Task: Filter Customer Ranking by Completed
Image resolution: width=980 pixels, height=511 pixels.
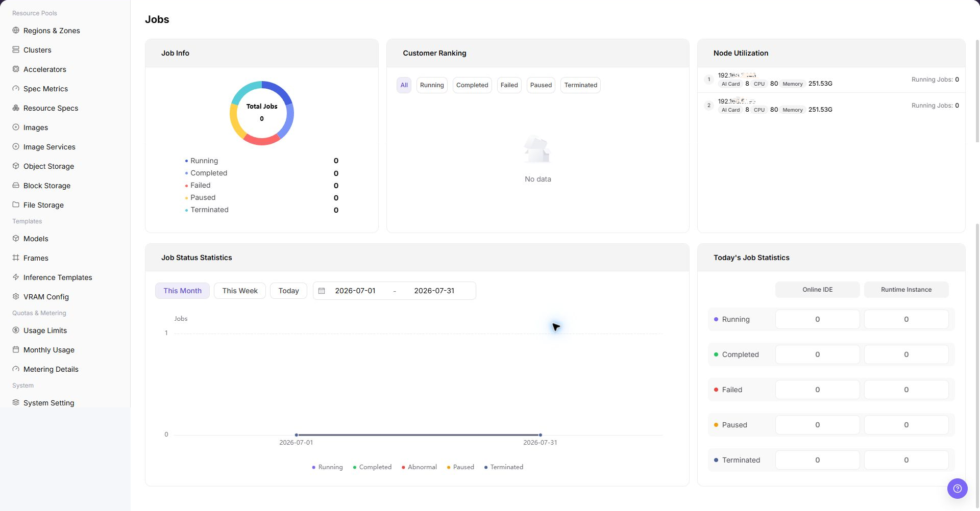Action: pos(472,85)
